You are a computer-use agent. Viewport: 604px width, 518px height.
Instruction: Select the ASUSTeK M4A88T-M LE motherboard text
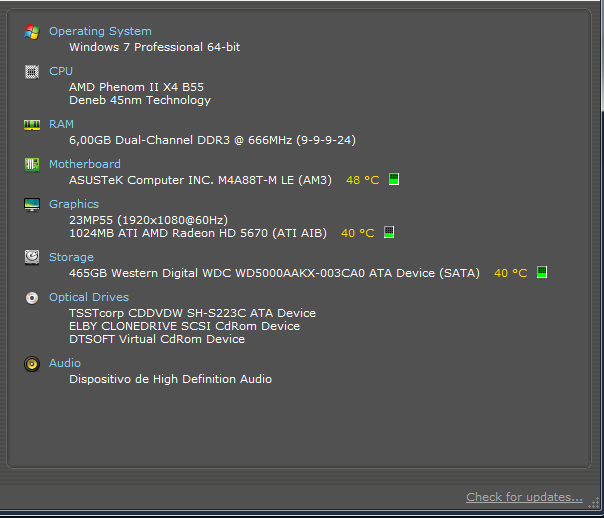[x=200, y=180]
